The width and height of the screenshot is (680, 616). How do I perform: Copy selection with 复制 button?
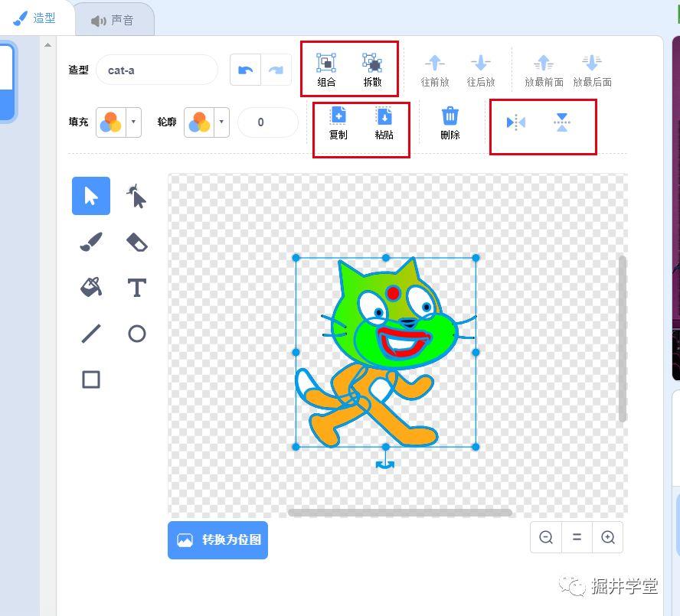click(338, 123)
